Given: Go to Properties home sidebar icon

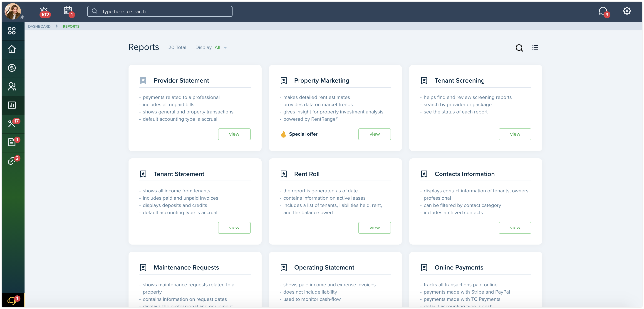Looking at the screenshot, I should 12,49.
